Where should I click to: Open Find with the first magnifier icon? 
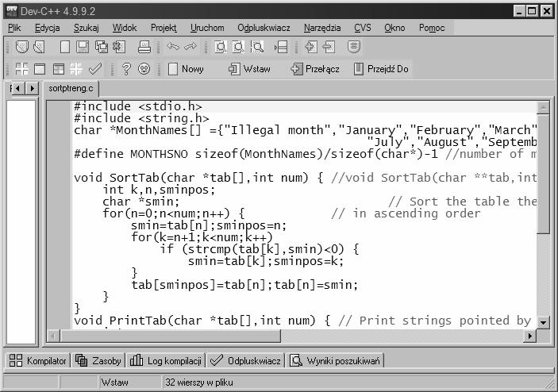point(221,47)
